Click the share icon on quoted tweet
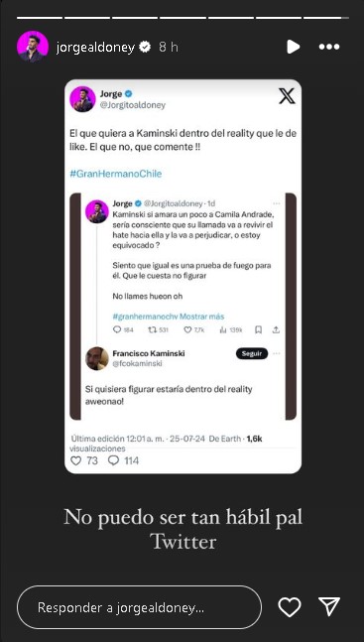Image resolution: width=364 pixels, height=642 pixels. pyautogui.click(x=276, y=329)
